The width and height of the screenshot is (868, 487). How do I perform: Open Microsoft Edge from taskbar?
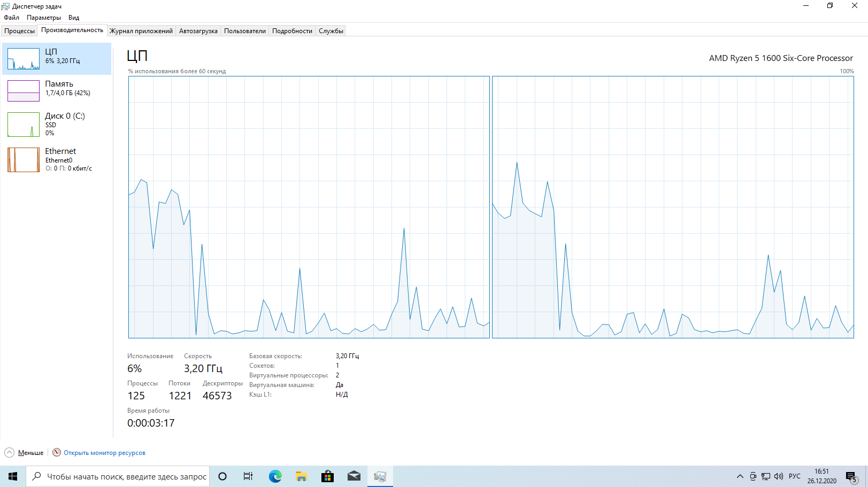[x=275, y=476]
